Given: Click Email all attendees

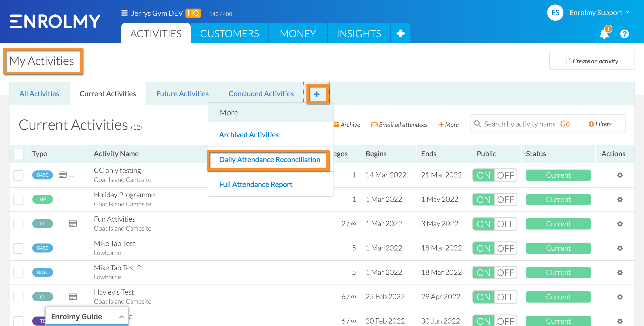Looking at the screenshot, I should (399, 124).
